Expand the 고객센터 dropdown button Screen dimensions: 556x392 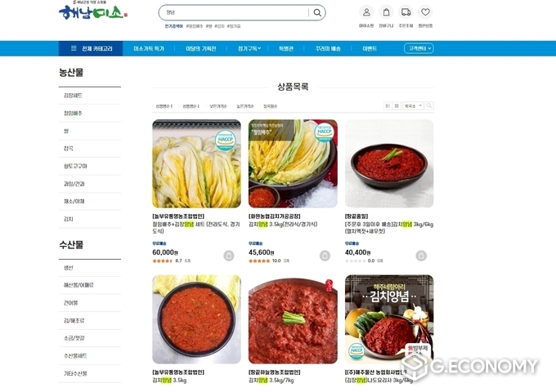[419, 48]
